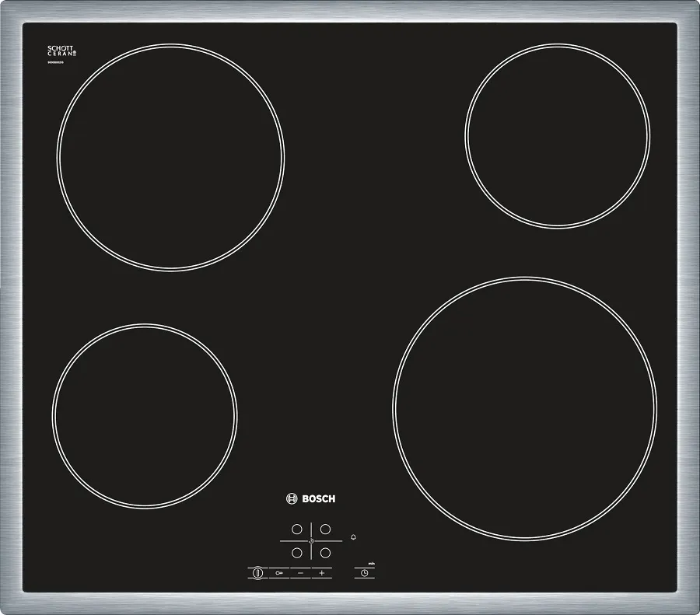Toggle the timer alarm bell indicator

[x=352, y=536]
